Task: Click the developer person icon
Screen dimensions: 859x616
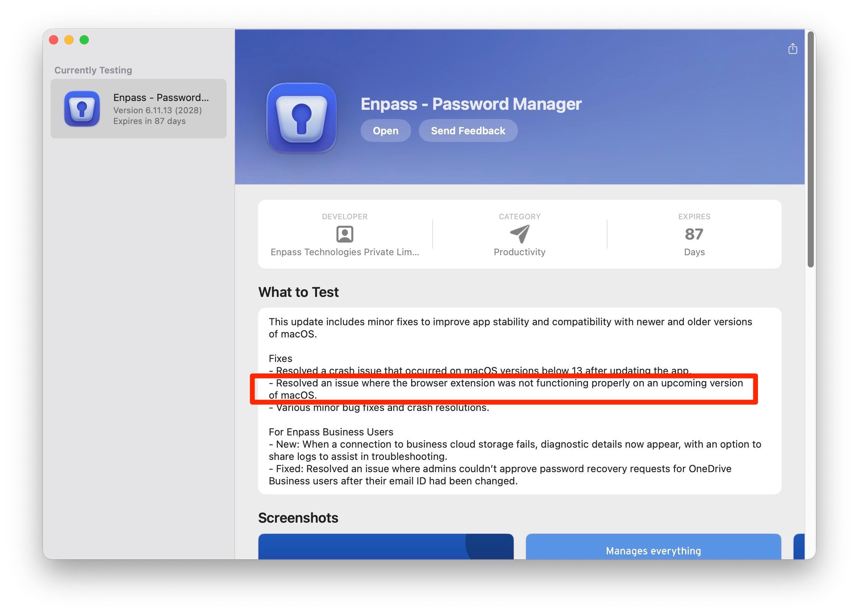Action: click(x=345, y=234)
